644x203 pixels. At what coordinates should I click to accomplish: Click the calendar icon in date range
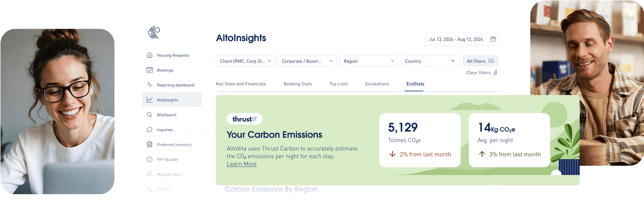click(x=493, y=39)
